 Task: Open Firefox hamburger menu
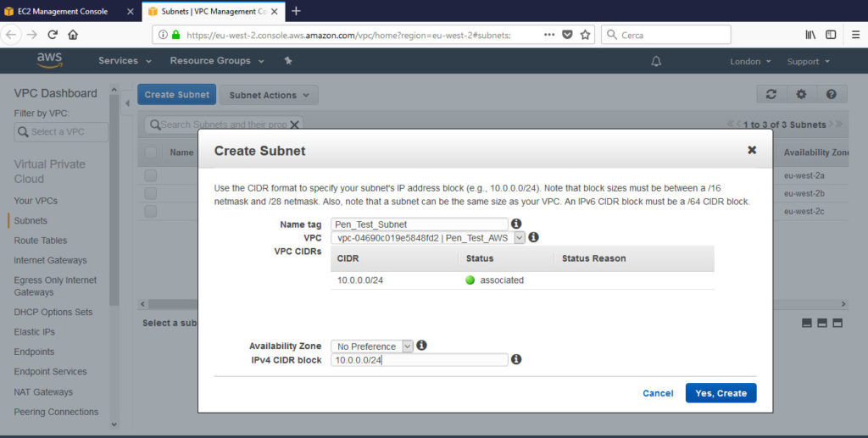coord(855,35)
